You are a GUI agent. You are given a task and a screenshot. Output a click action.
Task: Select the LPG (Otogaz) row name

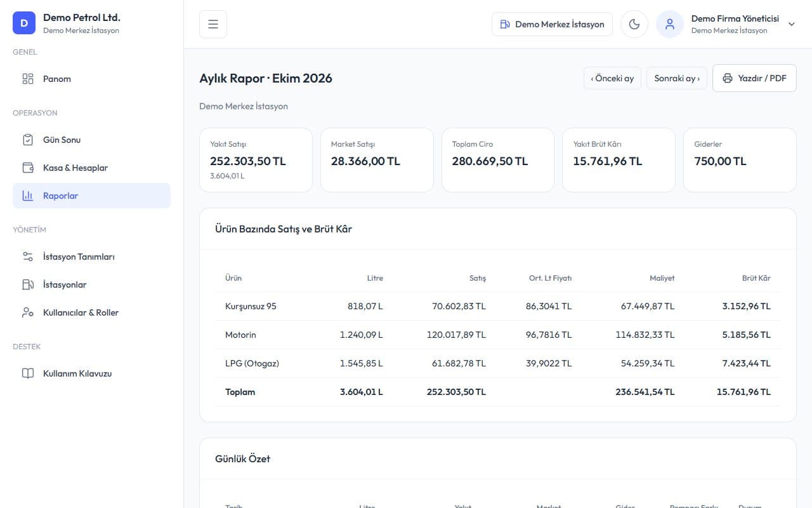(x=252, y=363)
